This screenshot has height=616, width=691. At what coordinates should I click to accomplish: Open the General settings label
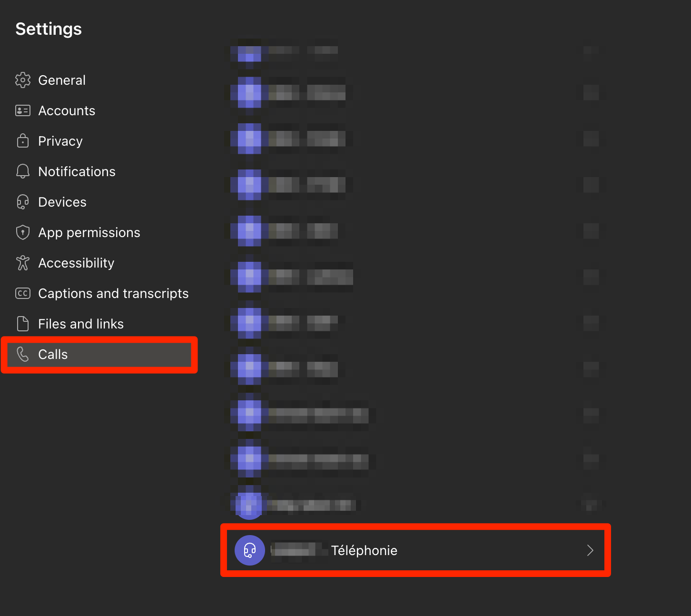[x=62, y=80]
